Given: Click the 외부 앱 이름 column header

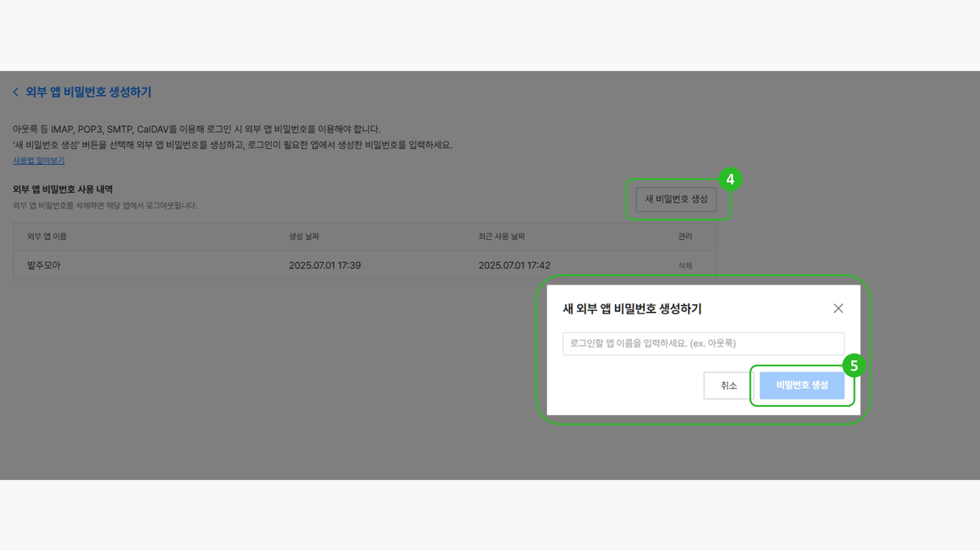Looking at the screenshot, I should pos(47,237).
